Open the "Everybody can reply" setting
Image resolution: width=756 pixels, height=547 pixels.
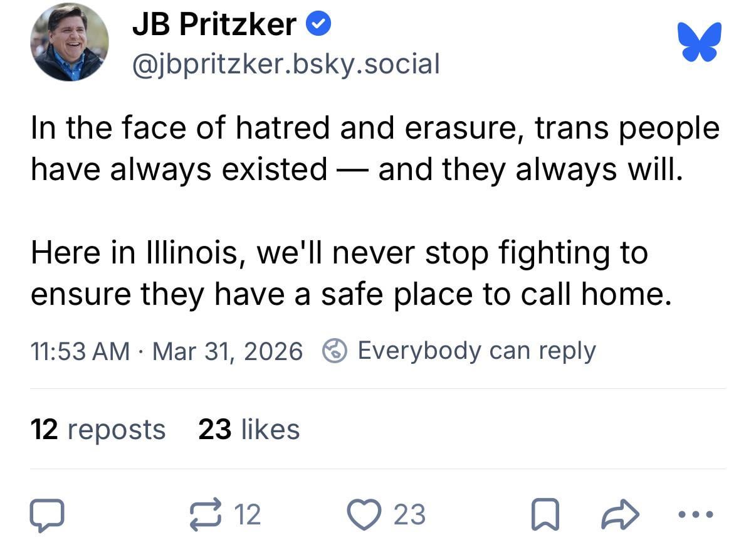pyautogui.click(x=476, y=350)
